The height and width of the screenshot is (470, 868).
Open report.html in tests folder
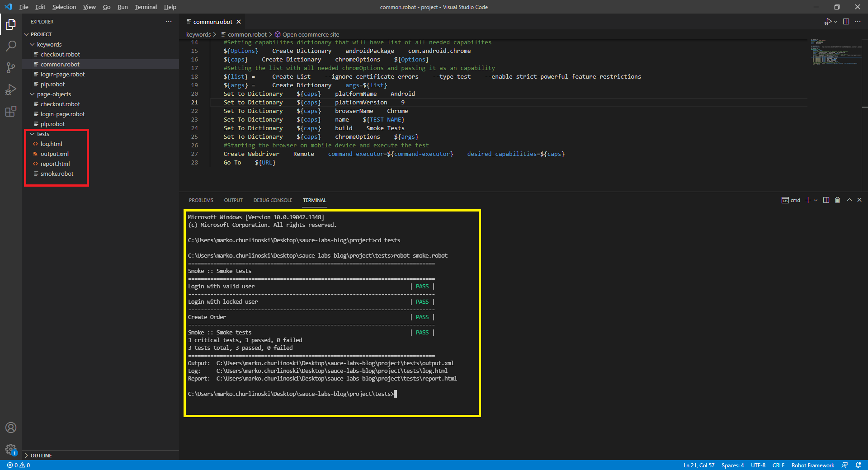click(x=55, y=164)
